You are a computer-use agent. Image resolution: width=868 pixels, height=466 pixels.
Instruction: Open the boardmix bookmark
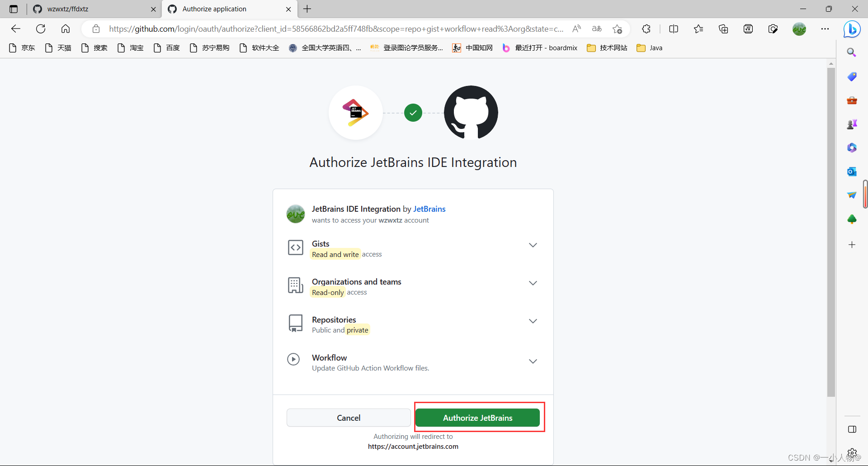pyautogui.click(x=540, y=48)
